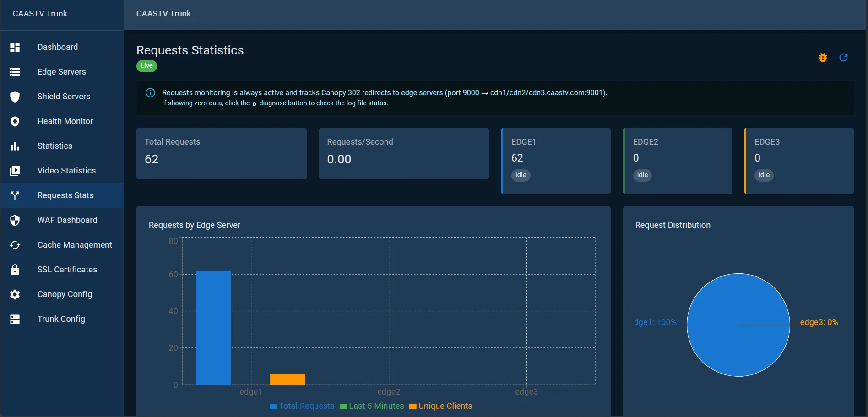Viewport: 868px width, 417px height.
Task: Toggle the Total Requests legend entry
Action: [302, 406]
